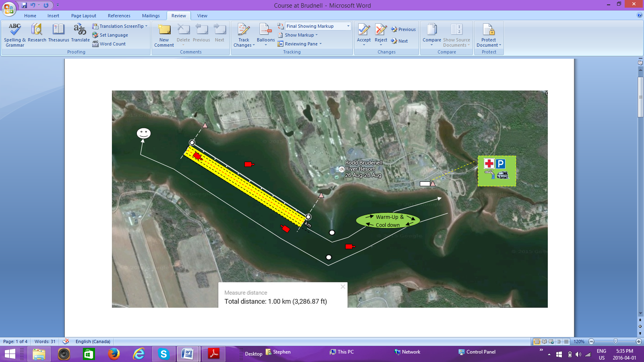Open Firefox from the taskbar

point(114,354)
